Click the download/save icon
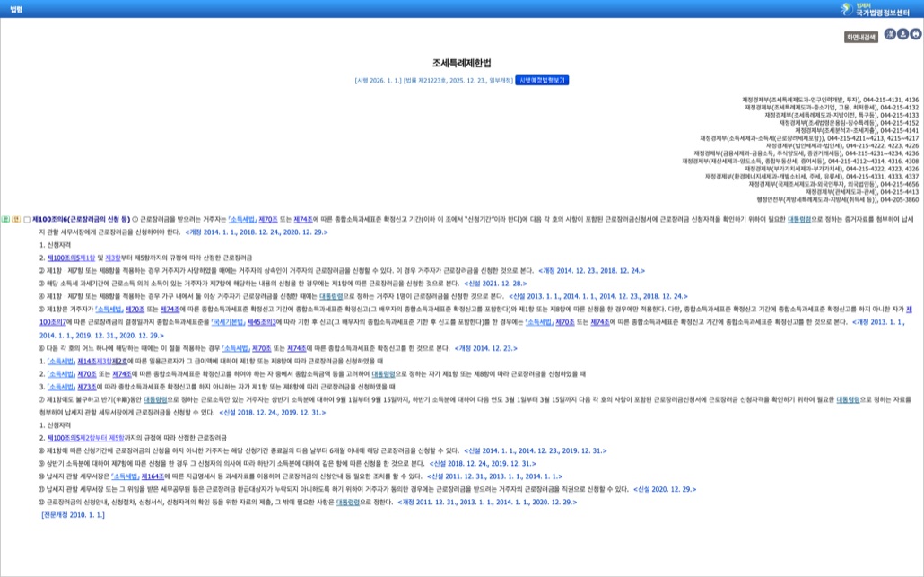Image resolution: width=924 pixels, height=577 pixels. pyautogui.click(x=902, y=34)
